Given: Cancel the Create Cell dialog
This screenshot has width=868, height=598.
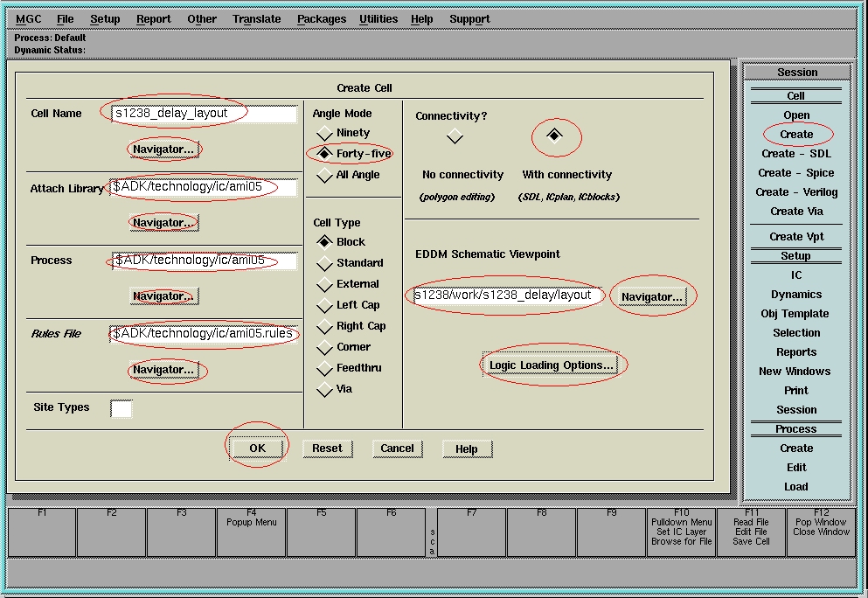Looking at the screenshot, I should tap(397, 448).
